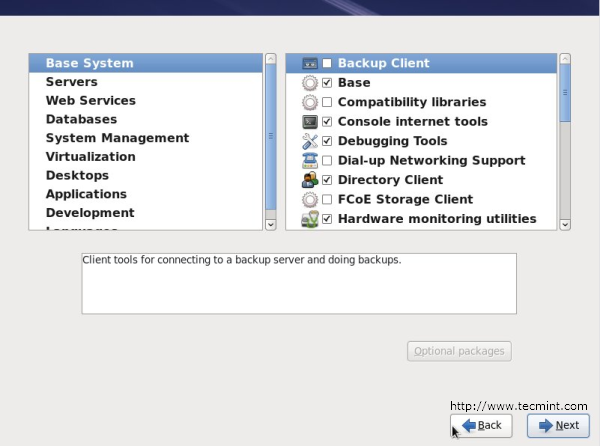
Task: Click the Base package gear icon
Action: (x=310, y=83)
